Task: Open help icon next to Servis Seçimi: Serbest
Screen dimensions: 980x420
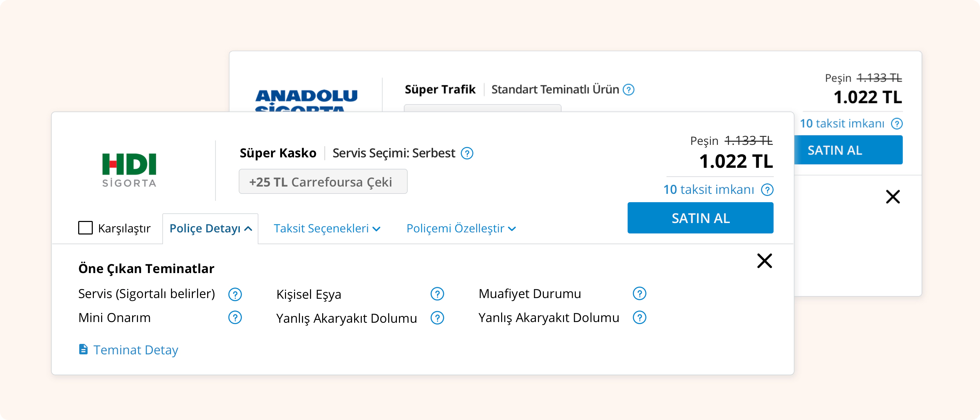Action: point(467,153)
